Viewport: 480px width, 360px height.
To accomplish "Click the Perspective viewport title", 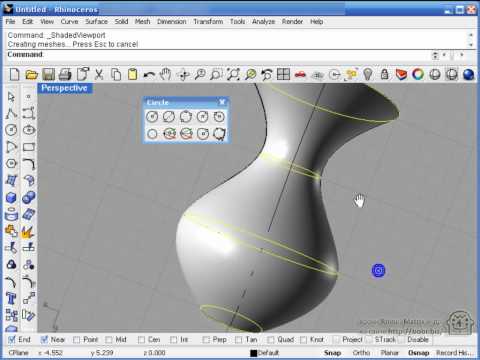I will [64, 88].
